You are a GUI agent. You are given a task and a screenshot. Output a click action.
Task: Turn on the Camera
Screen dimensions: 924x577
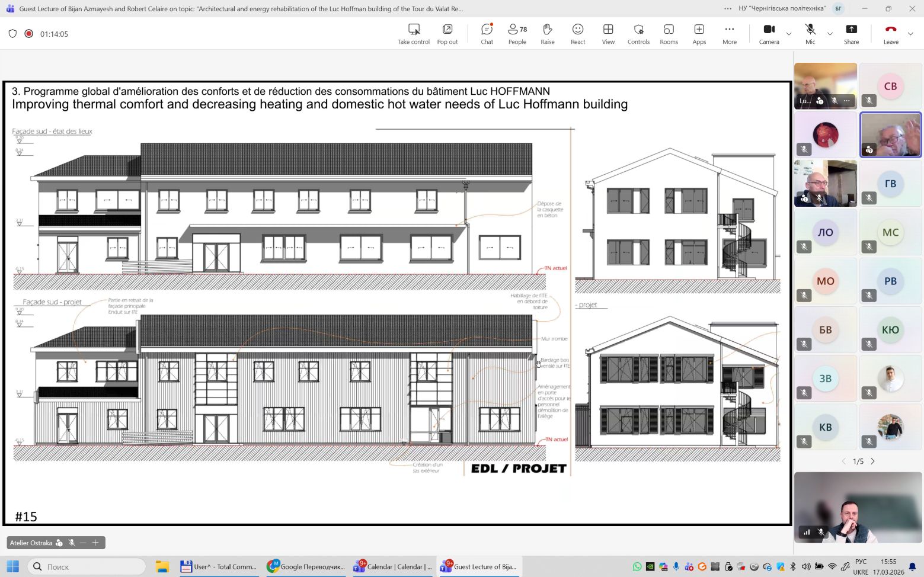(x=769, y=34)
